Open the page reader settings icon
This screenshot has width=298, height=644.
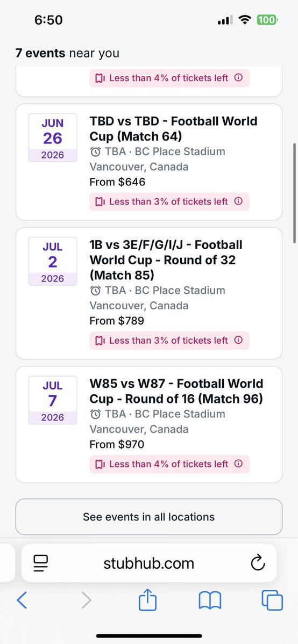click(x=41, y=563)
